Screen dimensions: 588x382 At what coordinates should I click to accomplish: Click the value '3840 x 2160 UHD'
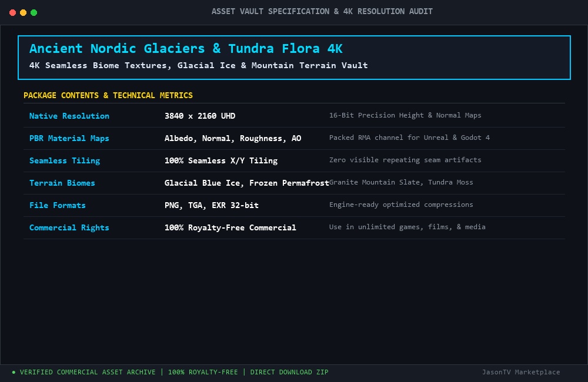(x=200, y=116)
